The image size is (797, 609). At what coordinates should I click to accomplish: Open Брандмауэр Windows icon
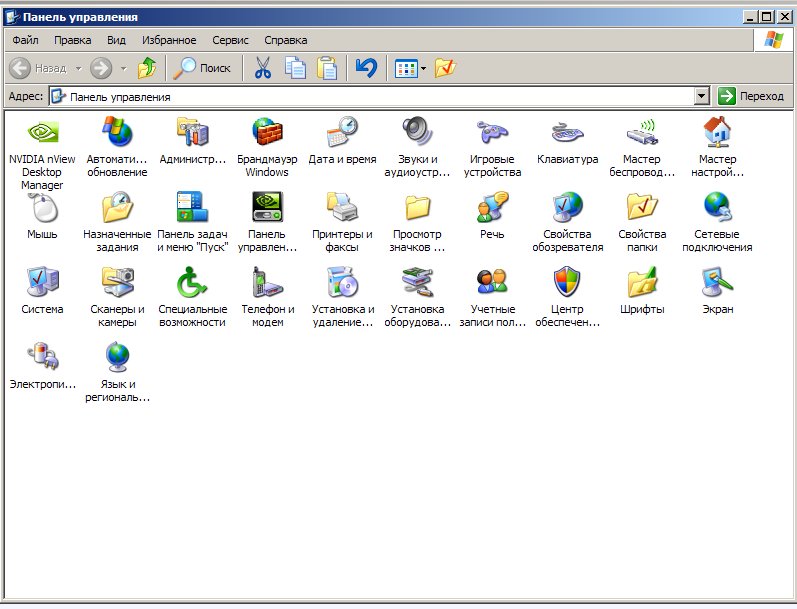point(267,131)
